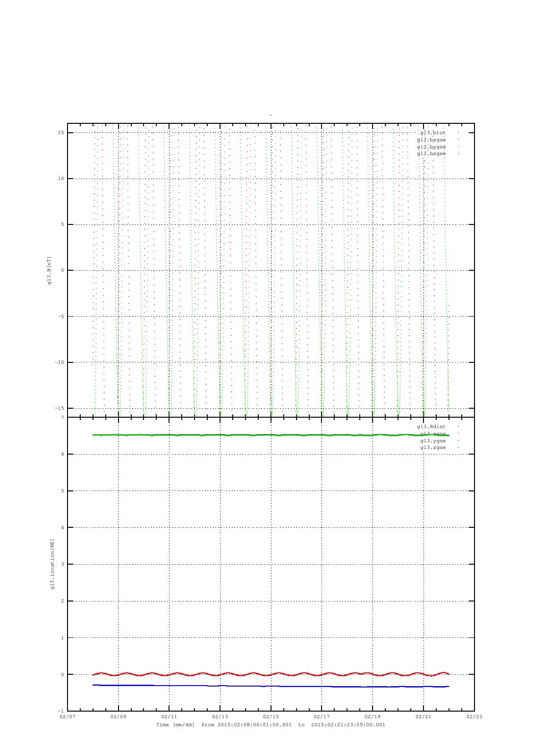Click the 3 tick on the location axis
This screenshot has height=756, width=534.
tap(62, 564)
